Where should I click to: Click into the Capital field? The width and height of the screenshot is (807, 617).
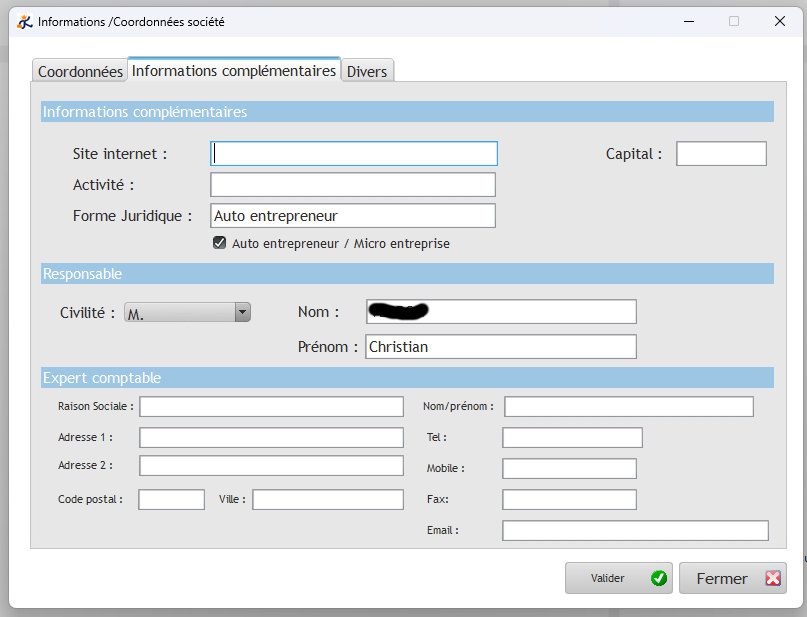(721, 153)
